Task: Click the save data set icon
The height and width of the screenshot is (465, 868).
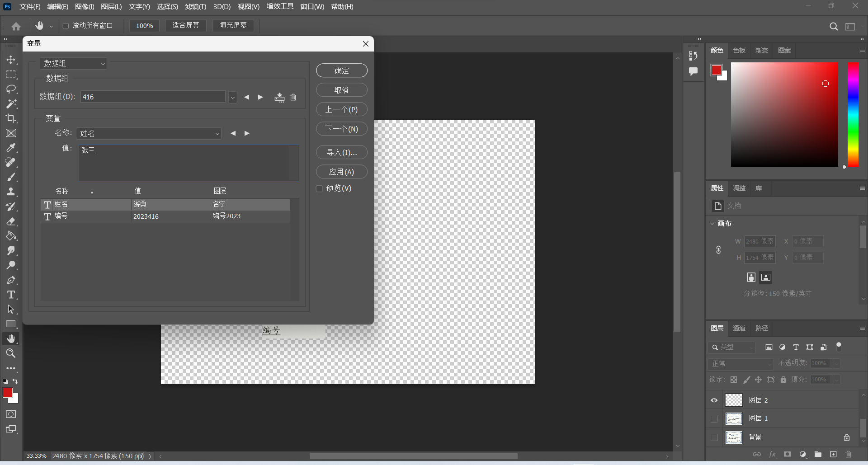Action: click(x=279, y=97)
